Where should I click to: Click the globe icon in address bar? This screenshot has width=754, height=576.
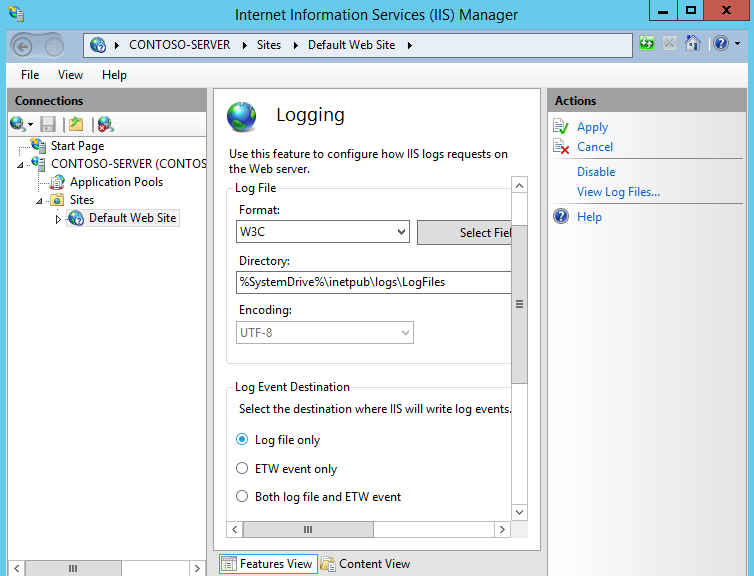point(98,45)
